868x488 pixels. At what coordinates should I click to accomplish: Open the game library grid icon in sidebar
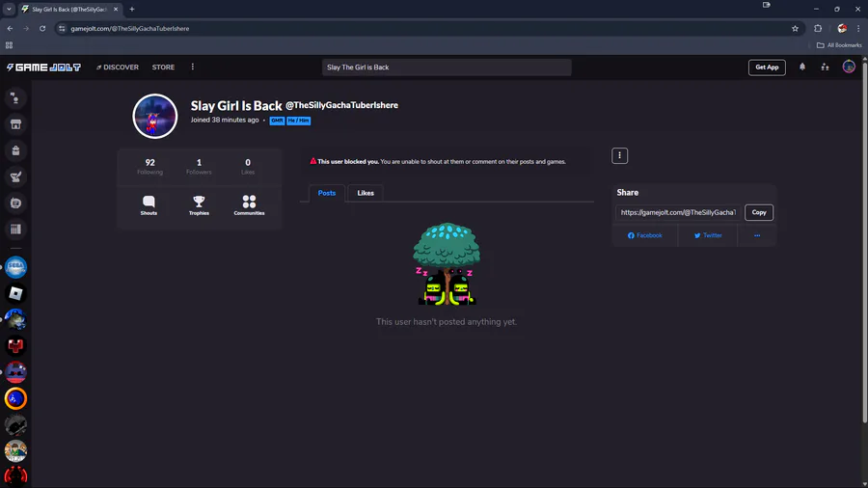[x=15, y=230]
